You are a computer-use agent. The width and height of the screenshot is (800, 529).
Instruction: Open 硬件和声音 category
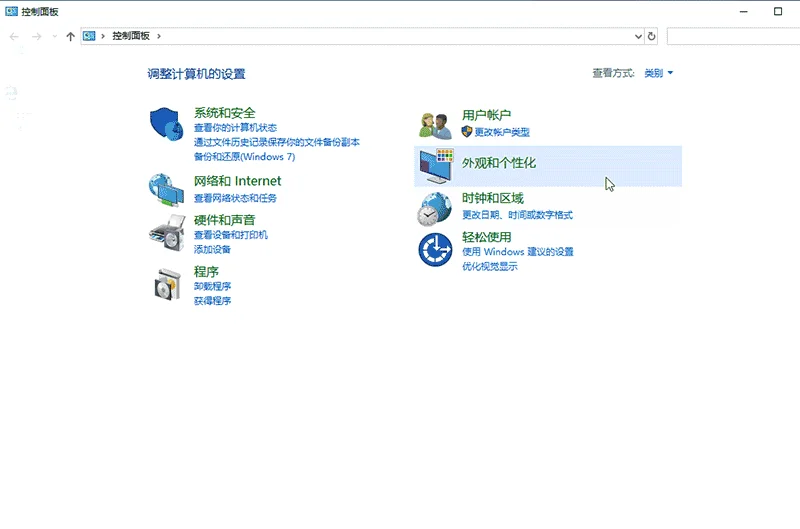pos(224,220)
